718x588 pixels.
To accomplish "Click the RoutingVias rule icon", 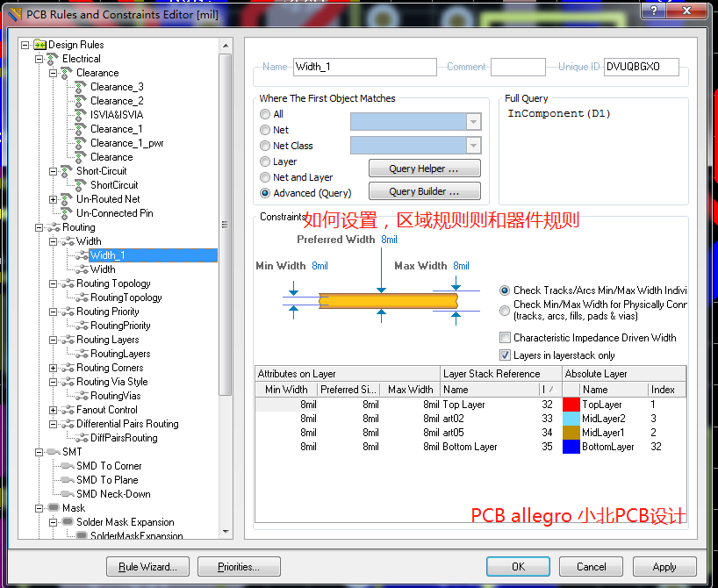I will click(82, 396).
